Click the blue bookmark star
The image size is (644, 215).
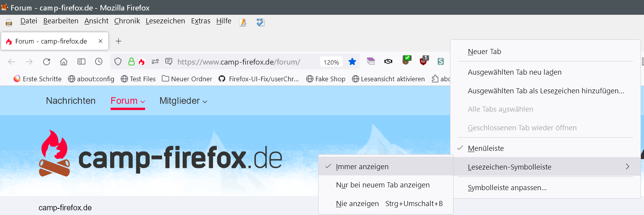352,61
